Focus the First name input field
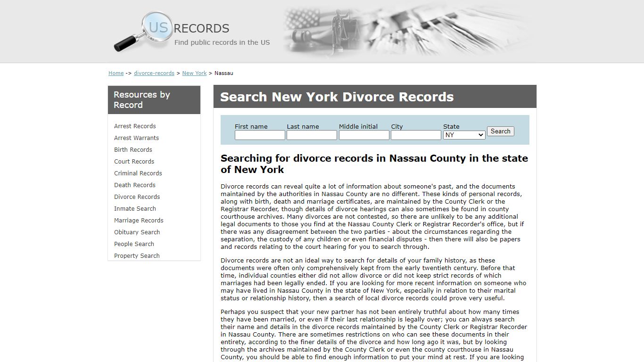Viewport: 644px width, 362px height. click(260, 135)
